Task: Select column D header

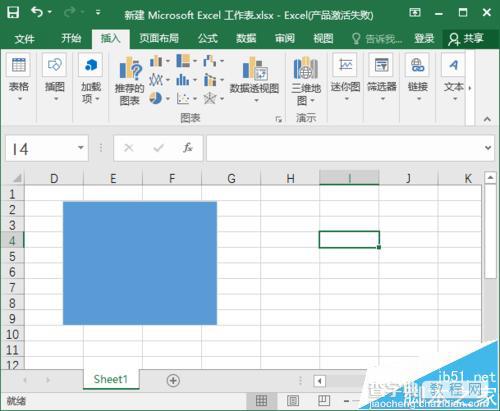Action: point(54,178)
